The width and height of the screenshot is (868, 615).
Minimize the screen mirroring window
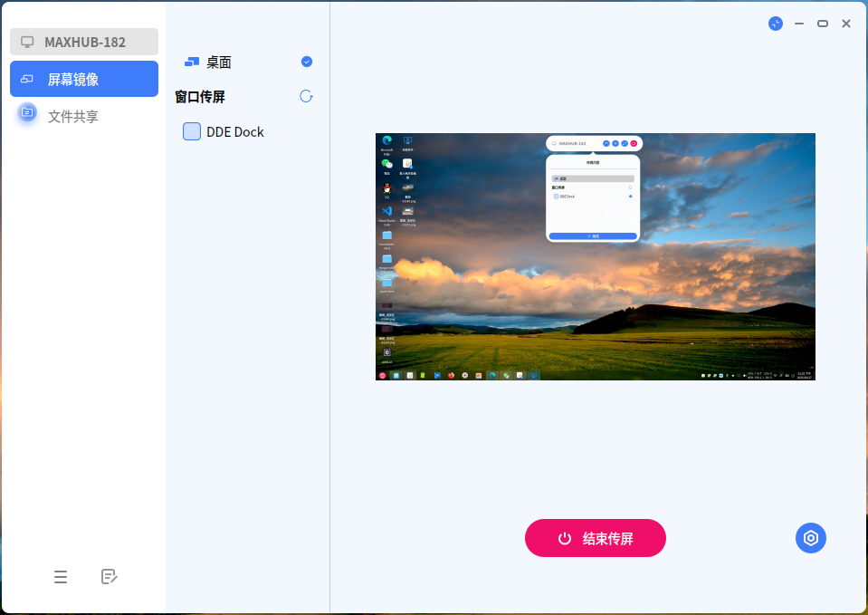[799, 24]
